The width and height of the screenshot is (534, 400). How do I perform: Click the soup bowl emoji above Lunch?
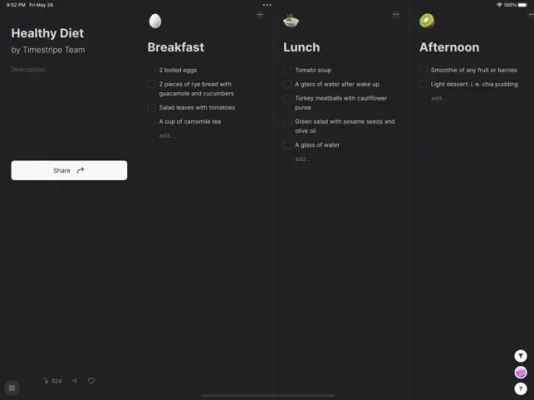[x=291, y=21]
